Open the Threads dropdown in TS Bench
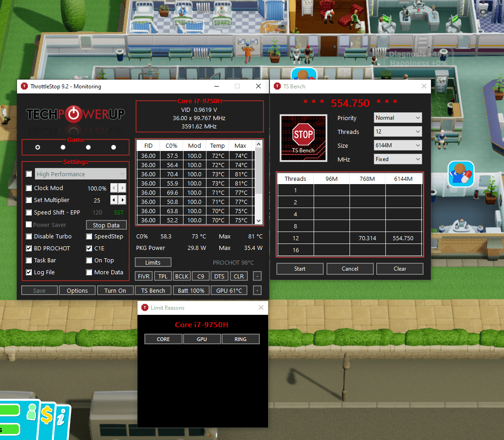This screenshot has width=504, height=440. 398,132
